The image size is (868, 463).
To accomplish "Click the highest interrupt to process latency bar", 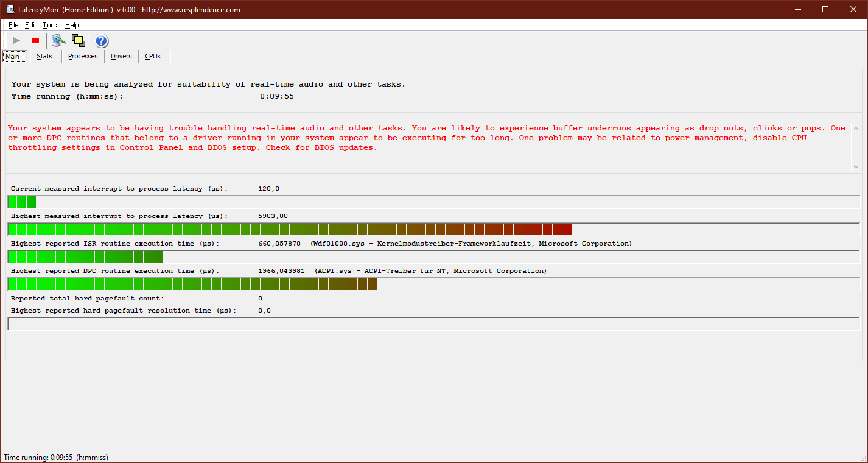I will point(433,229).
